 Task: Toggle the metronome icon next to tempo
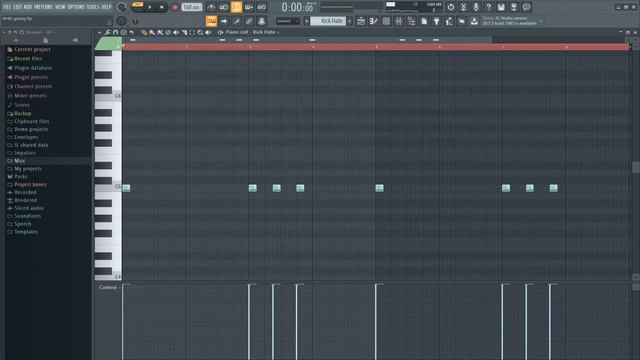[211, 7]
